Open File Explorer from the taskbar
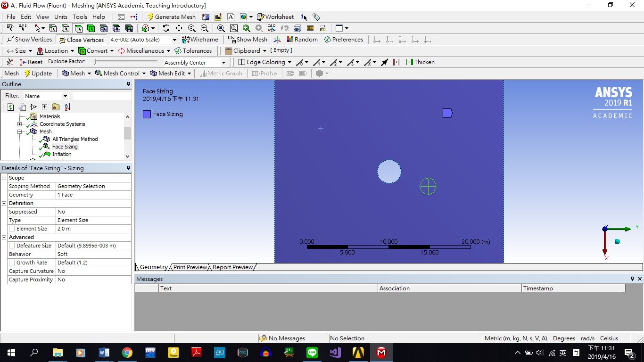Viewport: 644px width, 362px height. (x=58, y=353)
